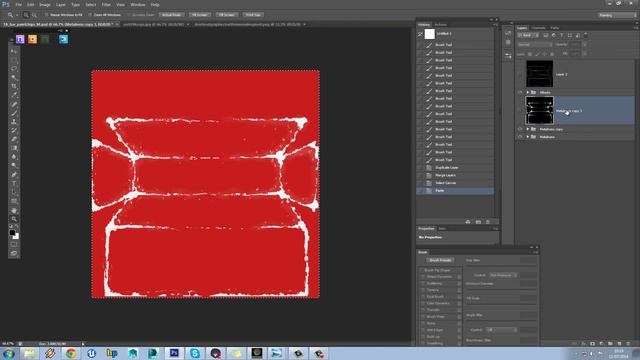Enable Shape Dynamics in Brush panel
640x360 pixels.
(423, 277)
